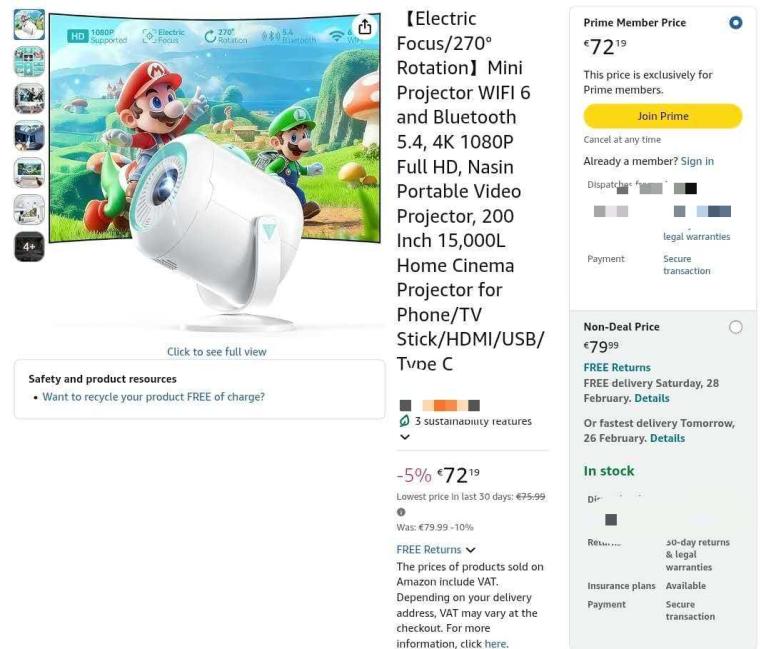Click the info icon under lowest price

point(401,512)
